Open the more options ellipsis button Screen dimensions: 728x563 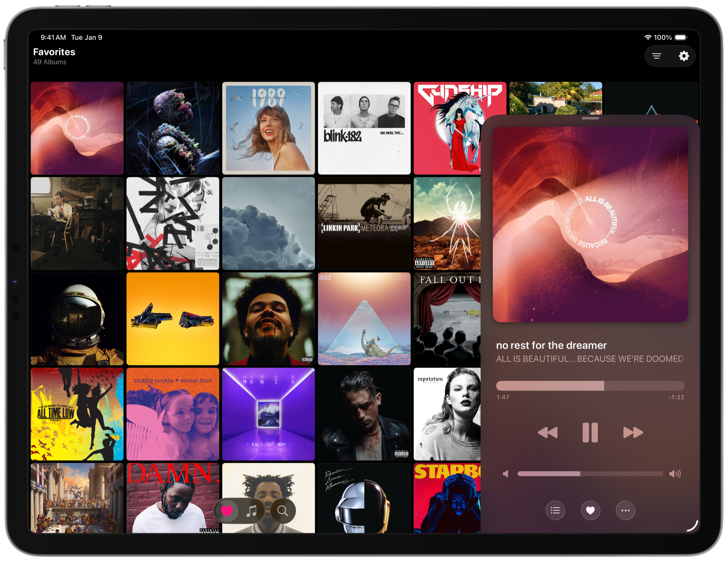pos(625,511)
